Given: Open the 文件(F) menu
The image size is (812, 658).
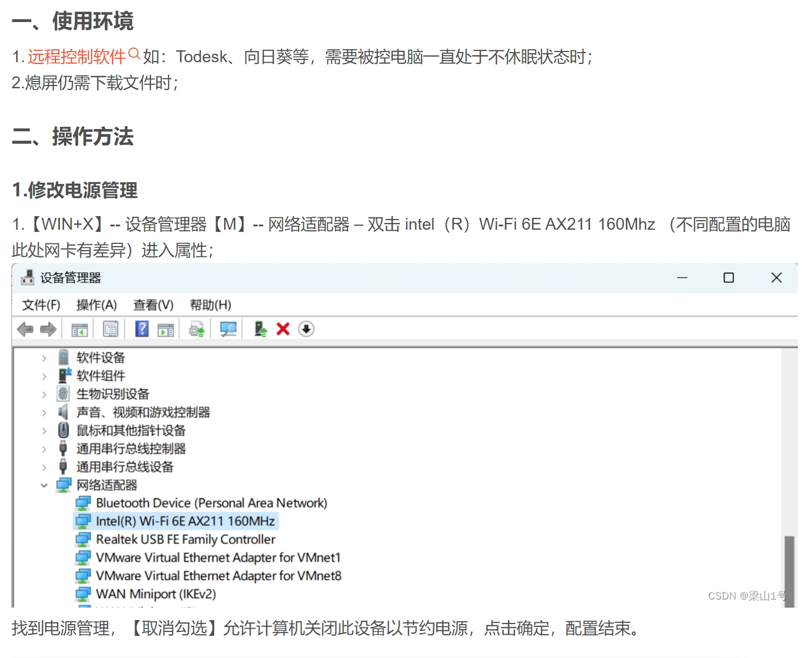Looking at the screenshot, I should (41, 305).
